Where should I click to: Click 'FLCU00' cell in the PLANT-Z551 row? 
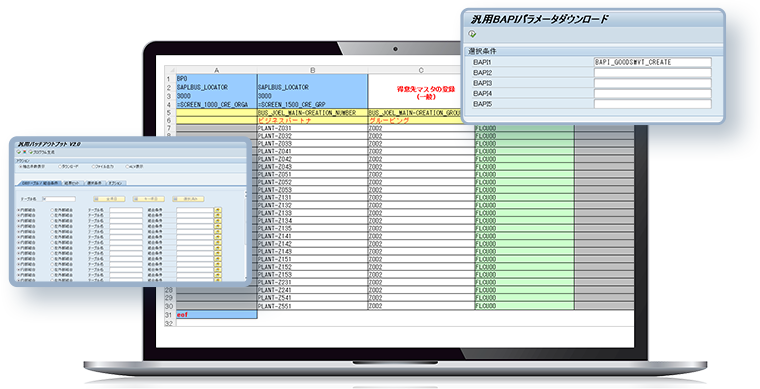tap(524, 306)
